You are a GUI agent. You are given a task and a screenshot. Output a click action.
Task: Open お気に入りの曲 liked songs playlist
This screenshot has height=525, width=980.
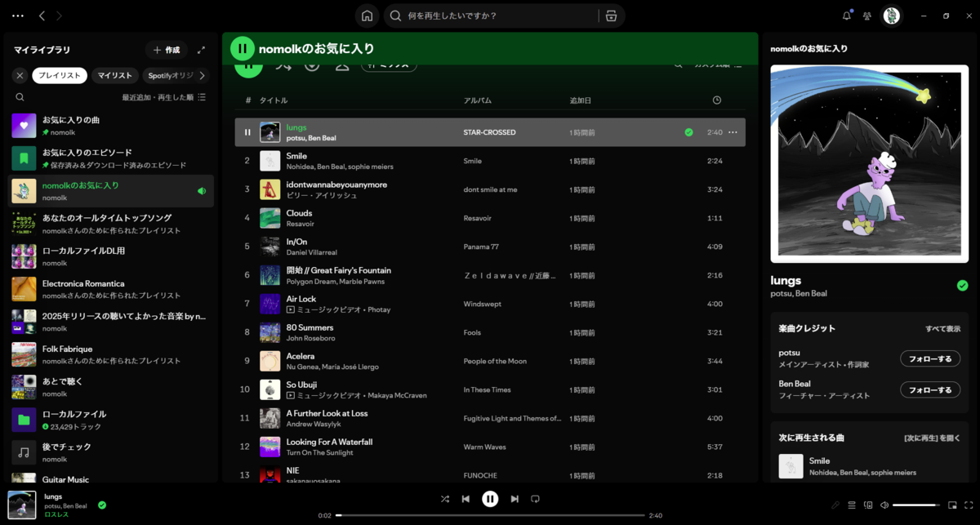(x=111, y=126)
